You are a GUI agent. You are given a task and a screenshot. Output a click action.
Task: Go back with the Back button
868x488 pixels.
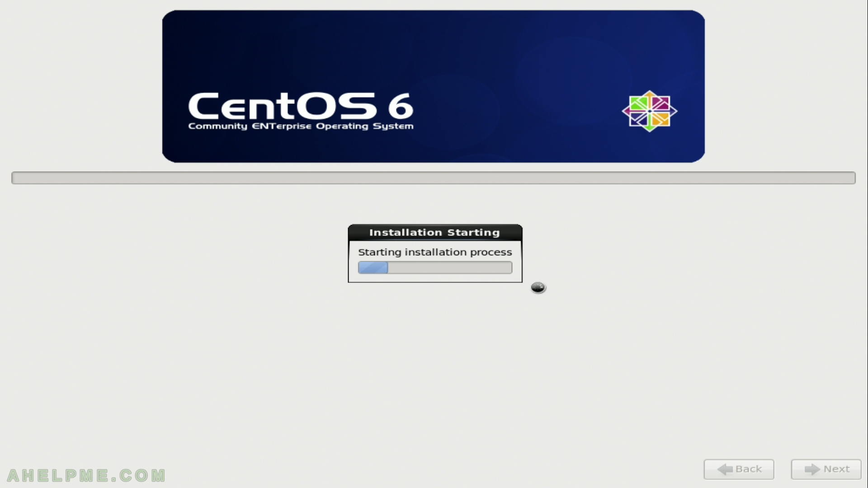(739, 469)
